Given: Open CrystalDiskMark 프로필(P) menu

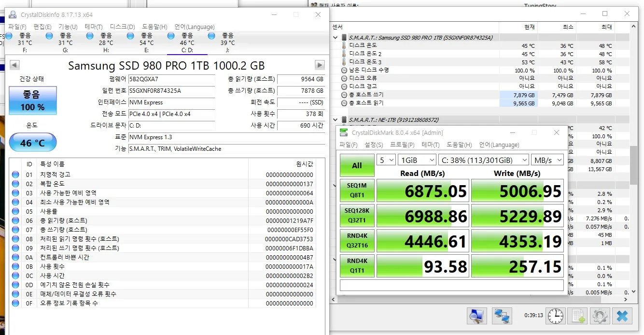Looking at the screenshot, I should (x=402, y=145).
